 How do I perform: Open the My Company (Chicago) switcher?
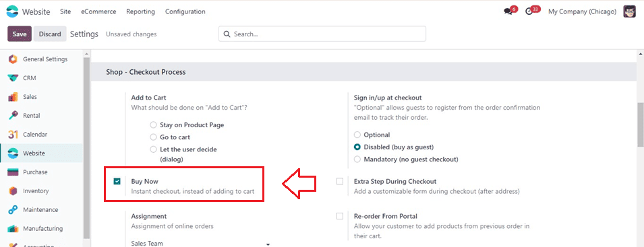583,11
